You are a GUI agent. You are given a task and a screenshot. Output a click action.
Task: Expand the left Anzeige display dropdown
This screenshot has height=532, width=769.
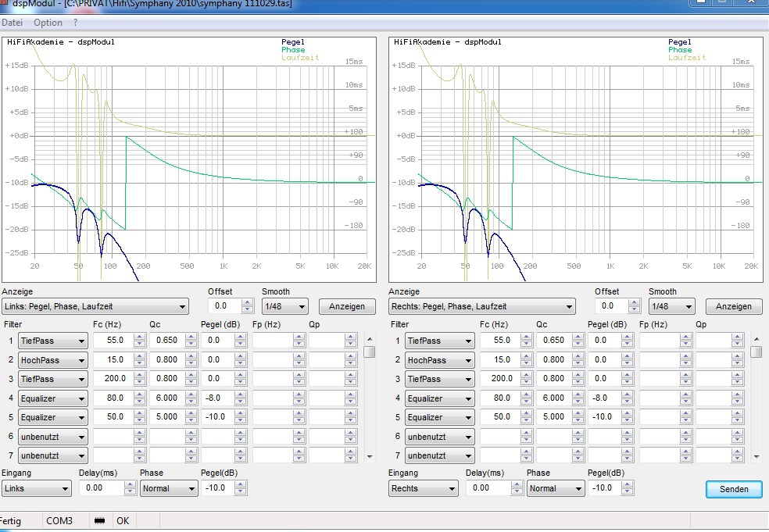(x=95, y=306)
